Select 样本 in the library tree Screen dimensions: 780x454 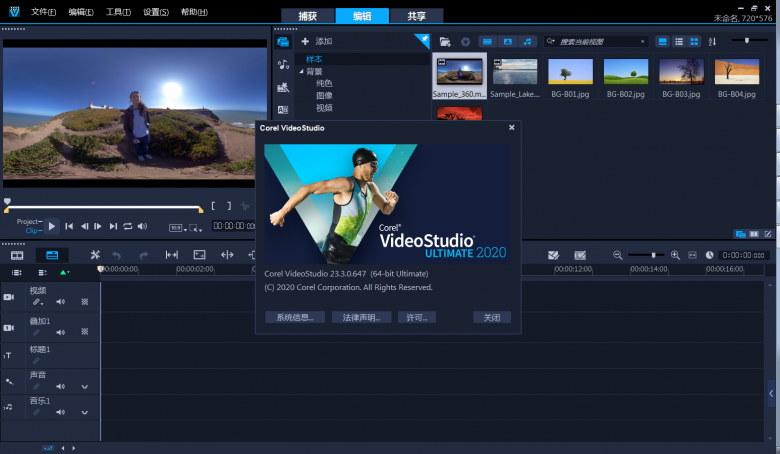tap(314, 59)
